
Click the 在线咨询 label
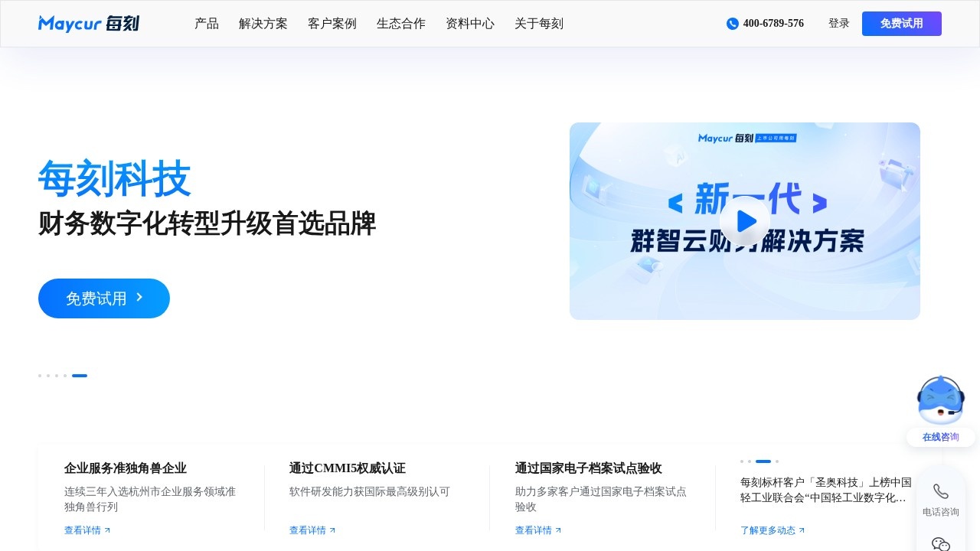[x=941, y=437]
